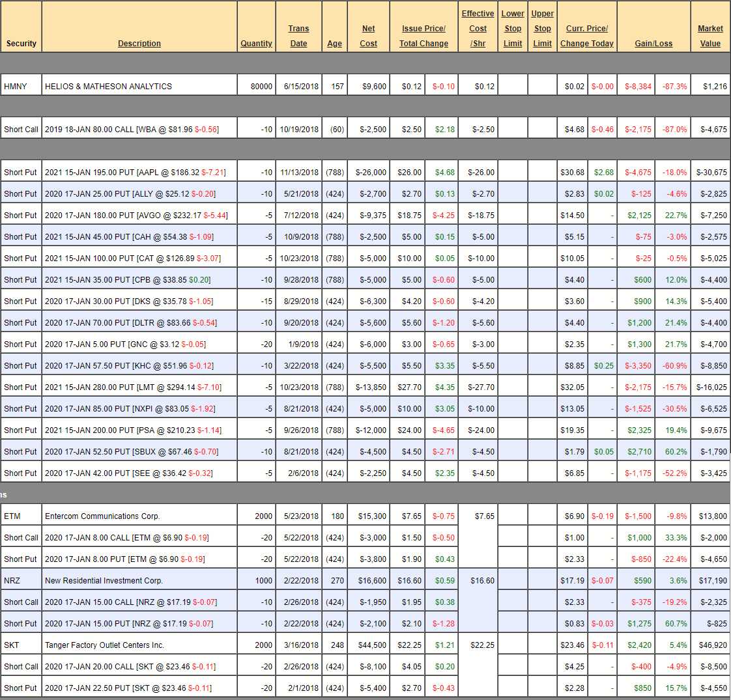Select the Effective Cost/Shr header

click(478, 29)
